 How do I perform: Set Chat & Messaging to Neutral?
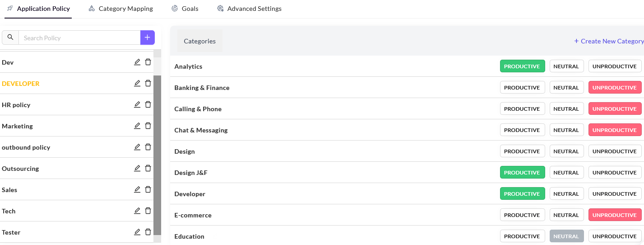tap(566, 130)
